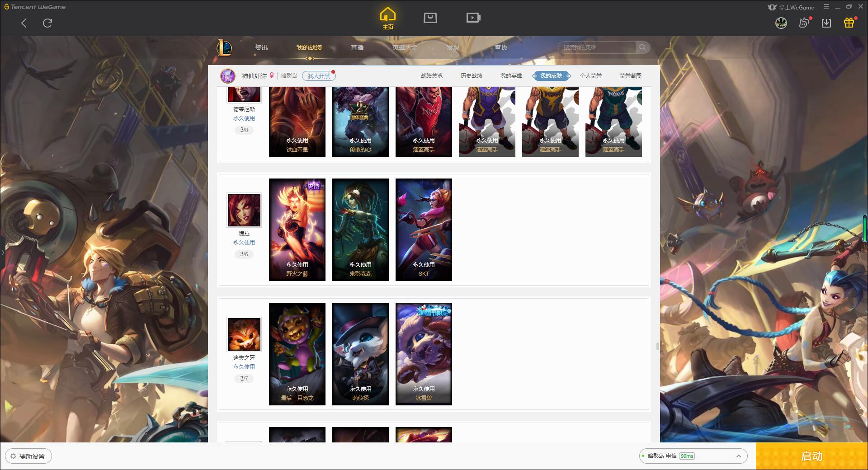Open 掌上WeGame link at top right
The height and width of the screenshot is (470, 868).
click(x=791, y=7)
